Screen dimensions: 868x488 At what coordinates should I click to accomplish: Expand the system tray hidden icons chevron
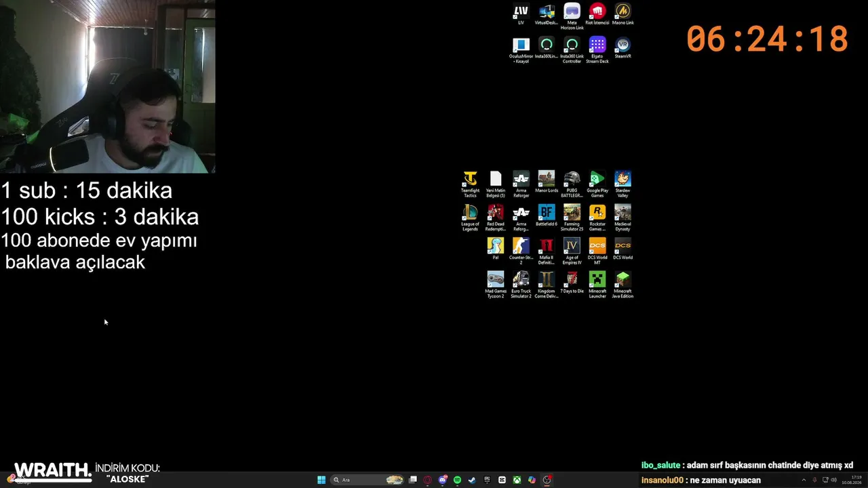(804, 480)
